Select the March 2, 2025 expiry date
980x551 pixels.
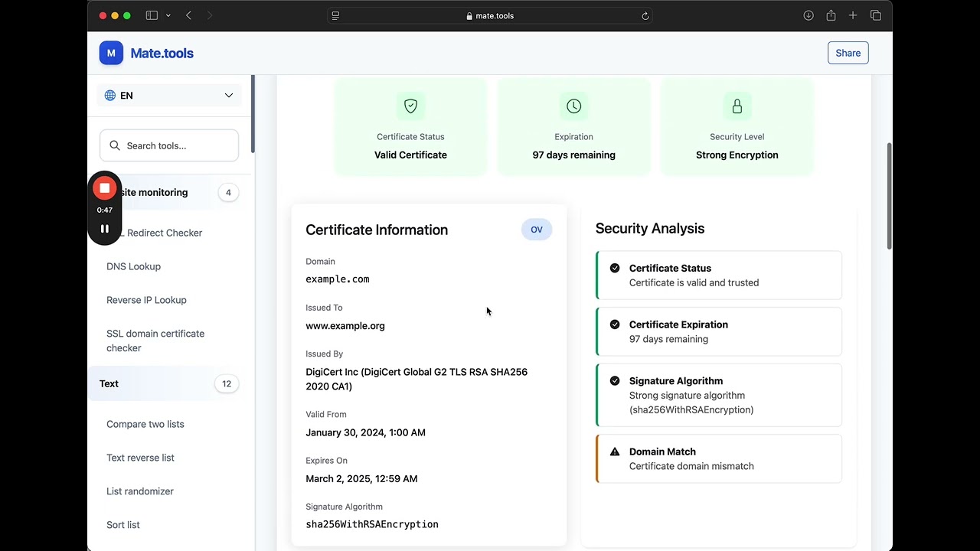tap(361, 479)
